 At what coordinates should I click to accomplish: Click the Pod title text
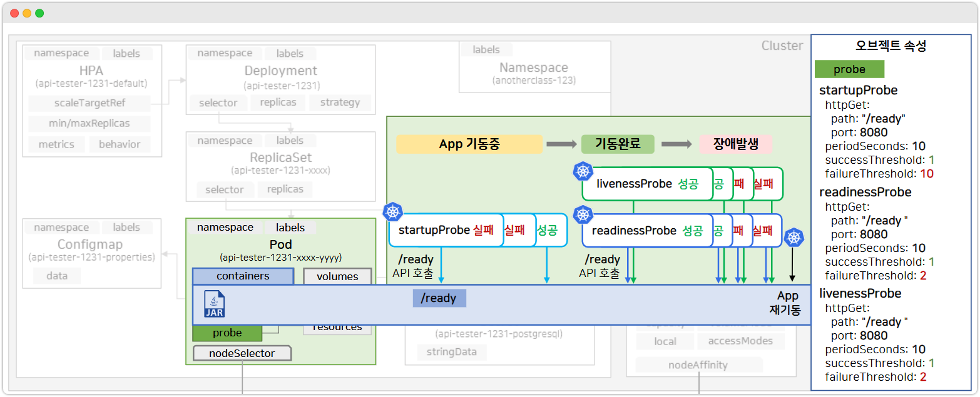coord(280,244)
